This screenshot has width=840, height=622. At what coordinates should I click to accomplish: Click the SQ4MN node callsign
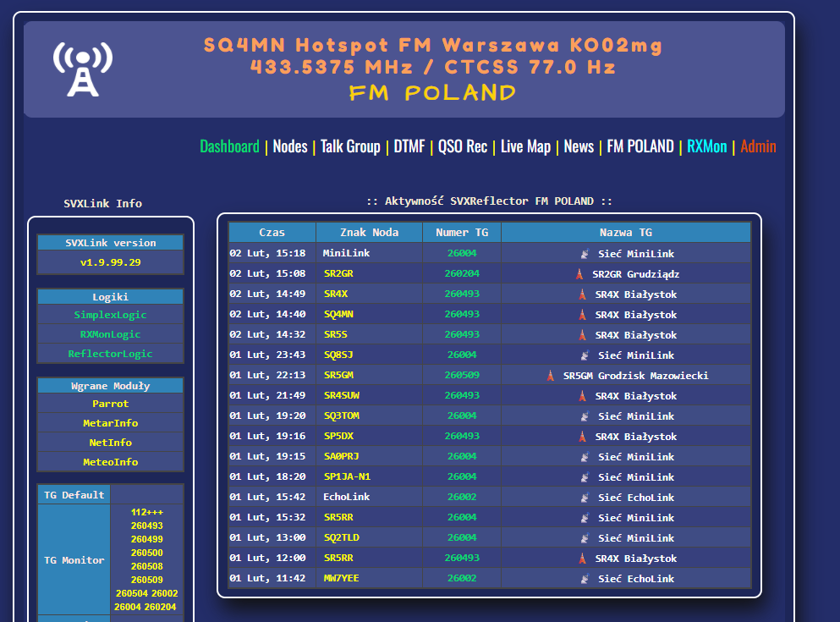point(338,315)
